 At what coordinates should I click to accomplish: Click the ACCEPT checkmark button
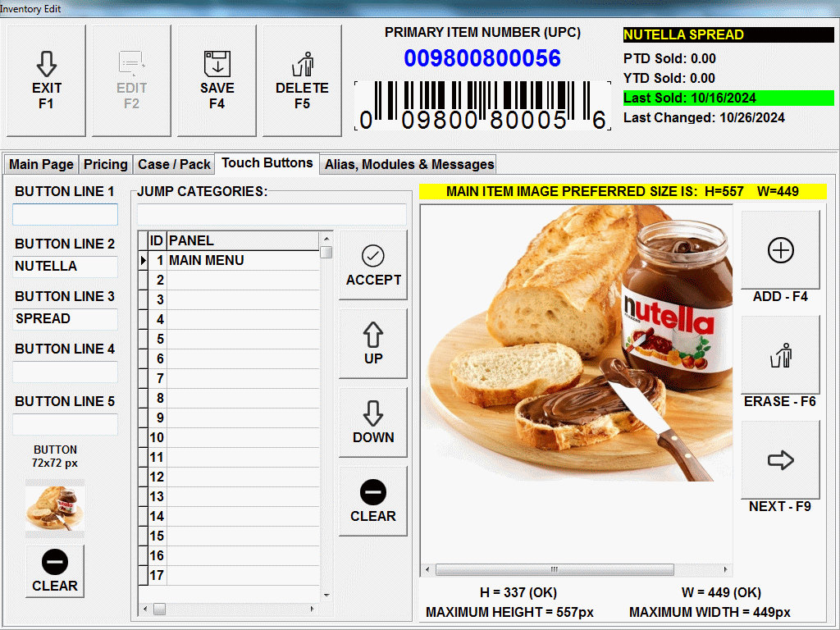click(373, 265)
